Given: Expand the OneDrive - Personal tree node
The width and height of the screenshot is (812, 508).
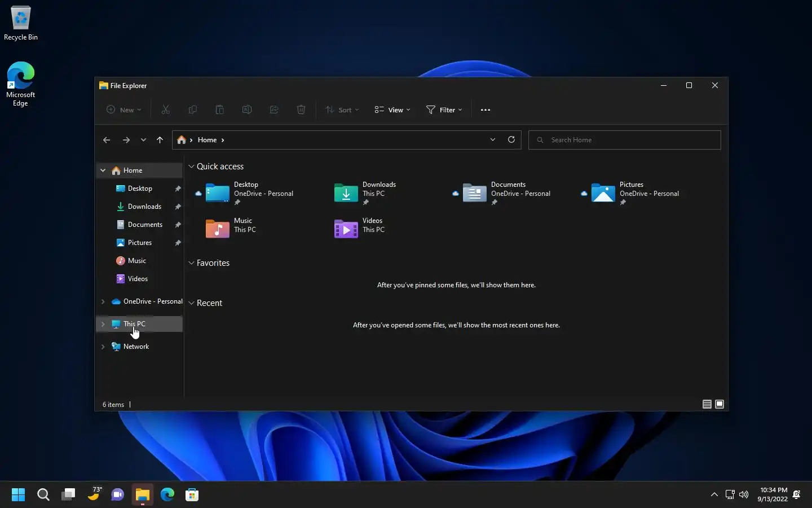Looking at the screenshot, I should coord(103,301).
